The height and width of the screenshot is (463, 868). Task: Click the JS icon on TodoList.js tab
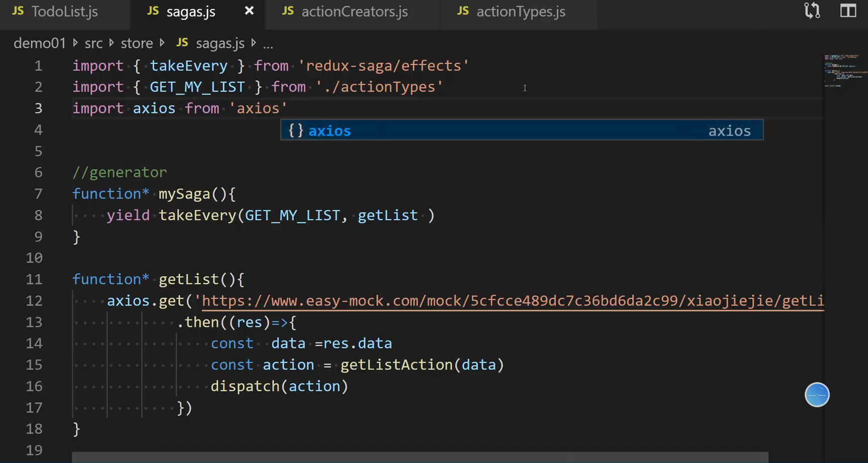(x=18, y=11)
